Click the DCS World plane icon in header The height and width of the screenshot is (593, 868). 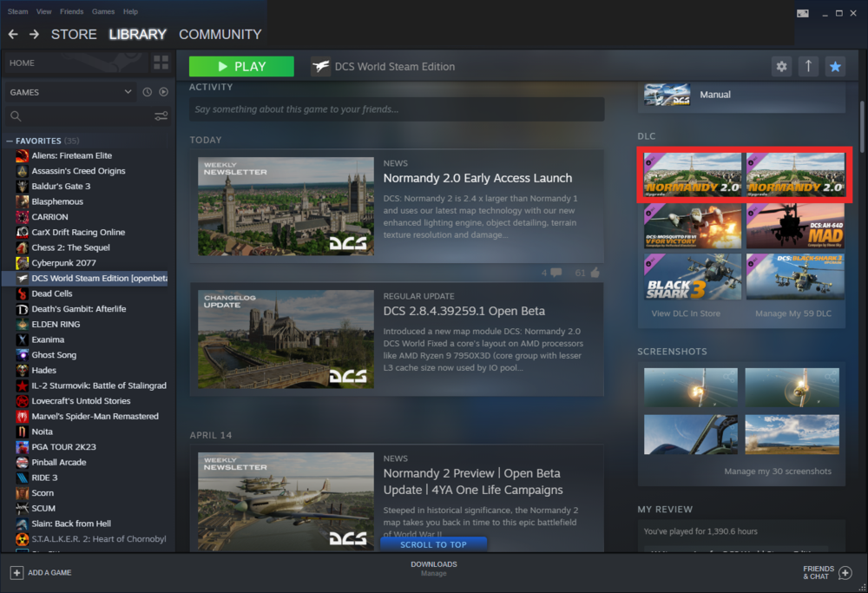tap(320, 67)
